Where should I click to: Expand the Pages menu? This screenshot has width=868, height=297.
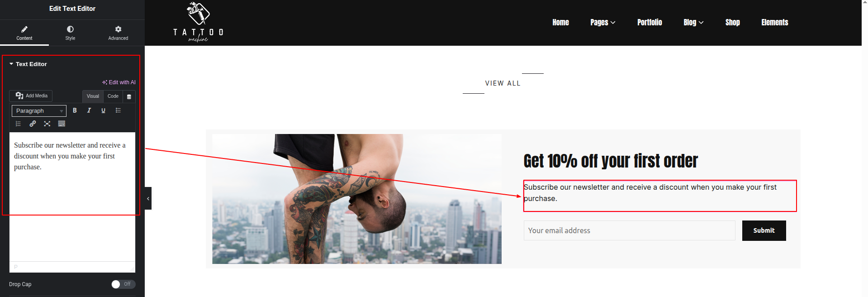tap(602, 23)
